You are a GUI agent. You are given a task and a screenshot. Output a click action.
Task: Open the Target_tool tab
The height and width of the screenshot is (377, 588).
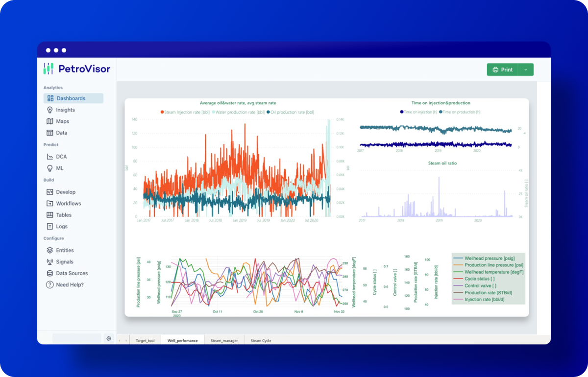tap(145, 340)
